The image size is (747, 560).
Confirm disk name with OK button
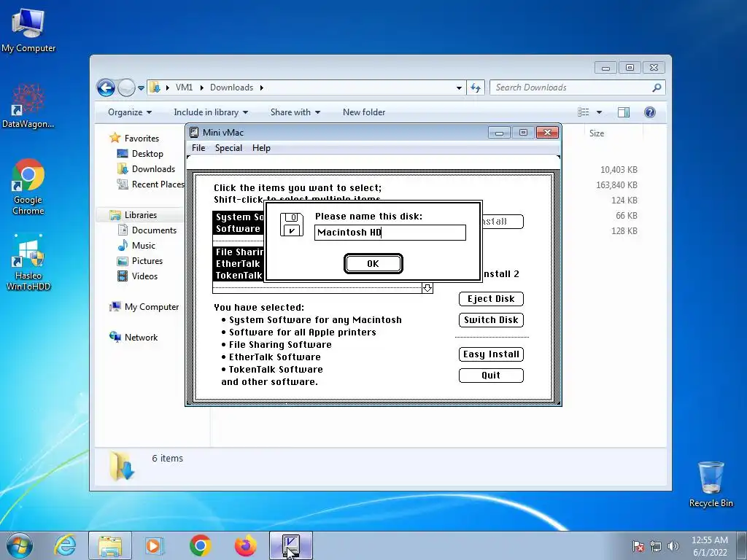(373, 264)
